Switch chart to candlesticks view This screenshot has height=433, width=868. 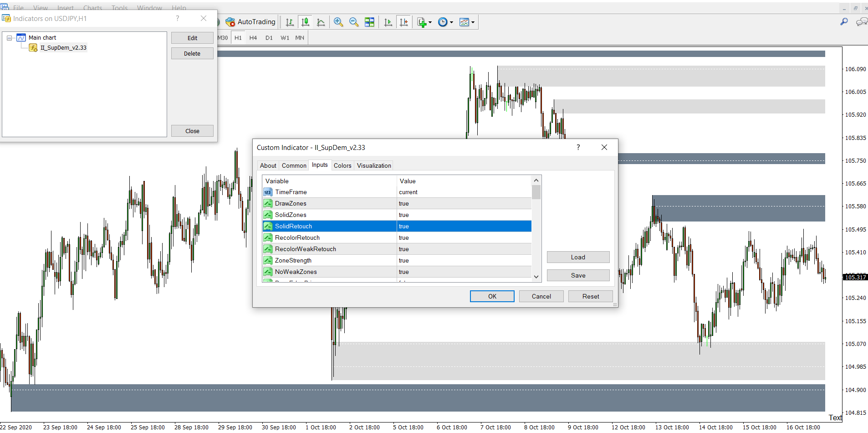point(305,22)
